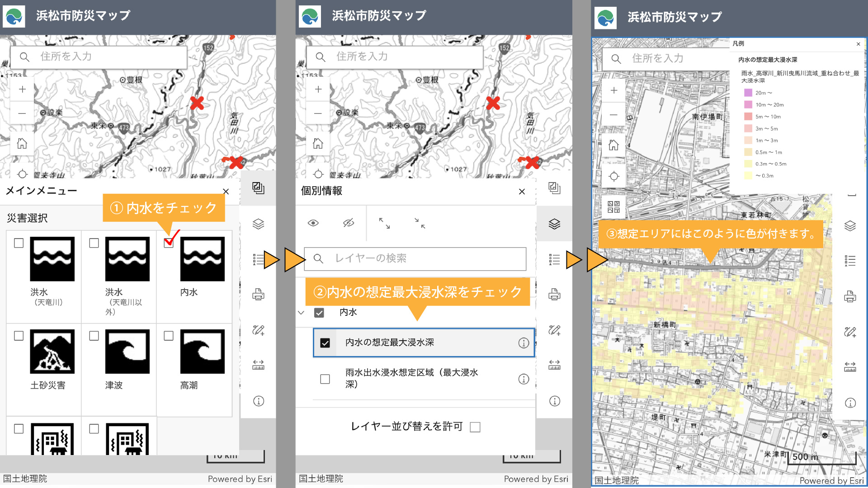Check the 内水 disaster checkbox
Viewport: 868px width, 488px height.
(169, 243)
